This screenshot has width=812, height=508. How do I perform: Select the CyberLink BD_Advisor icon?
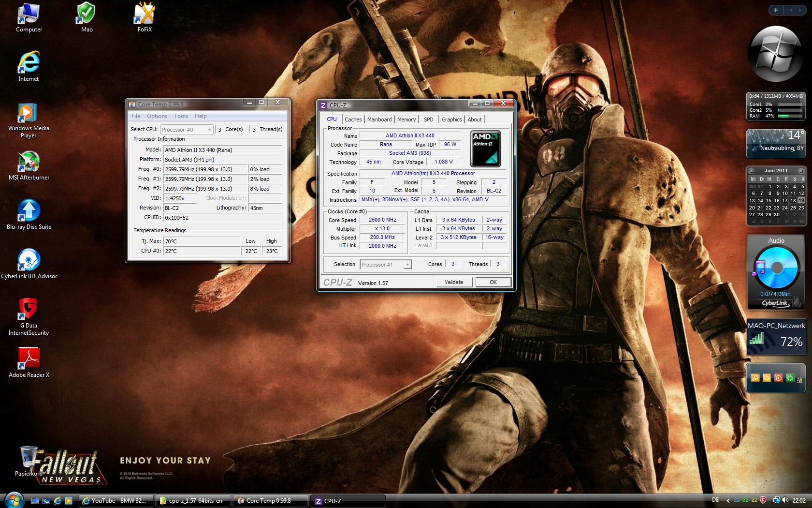[29, 264]
